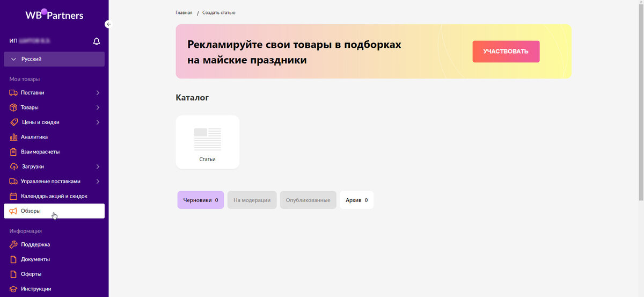Click the cloud upload icon next to Загрузки

pos(13,166)
